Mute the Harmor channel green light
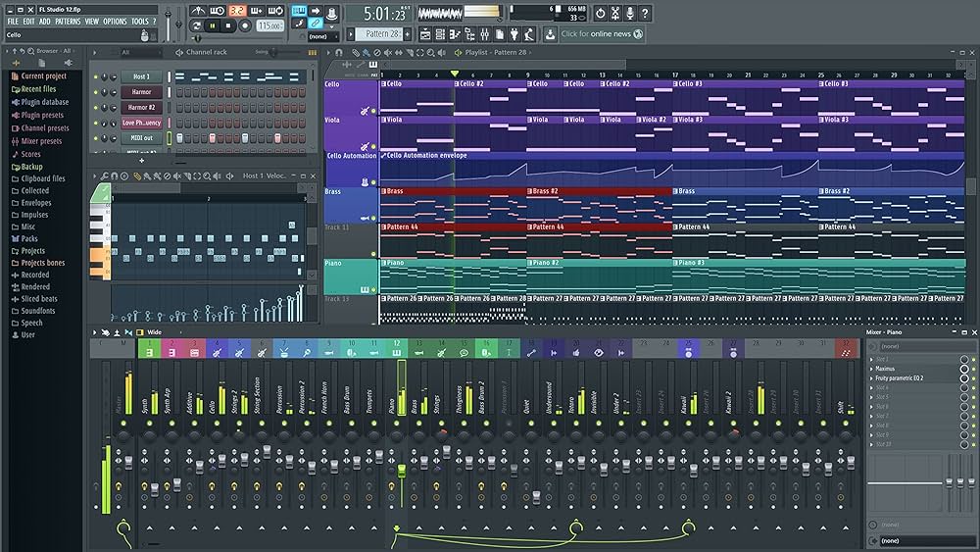This screenshot has height=552, width=980. click(x=96, y=92)
